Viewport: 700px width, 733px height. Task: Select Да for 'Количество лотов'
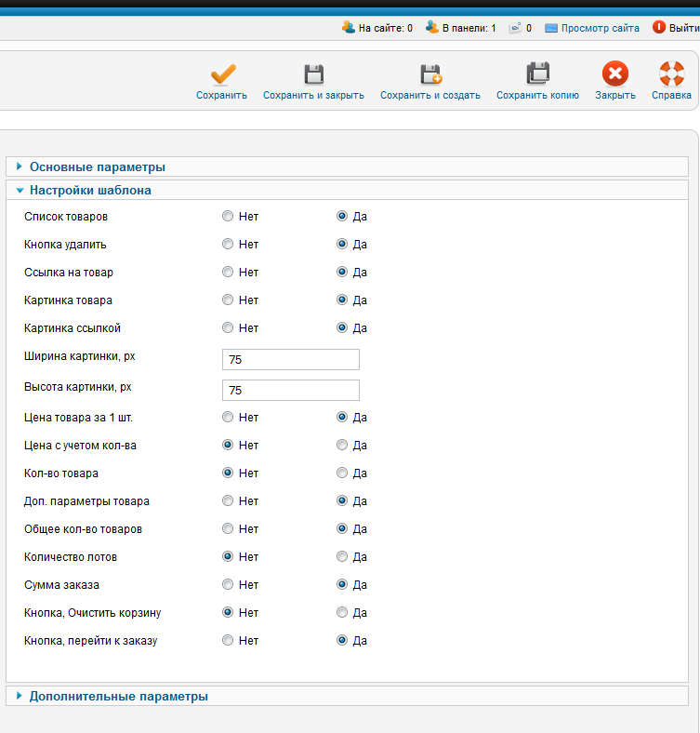coord(342,557)
